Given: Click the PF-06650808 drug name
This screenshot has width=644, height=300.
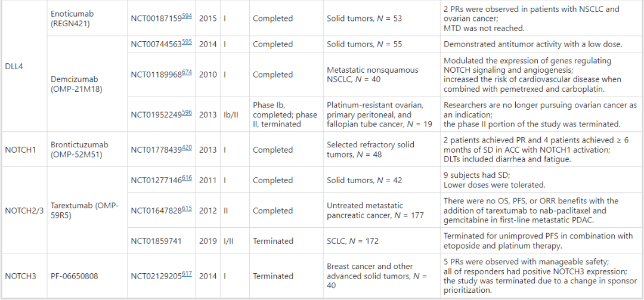Looking at the screenshot, I should tap(74, 276).
